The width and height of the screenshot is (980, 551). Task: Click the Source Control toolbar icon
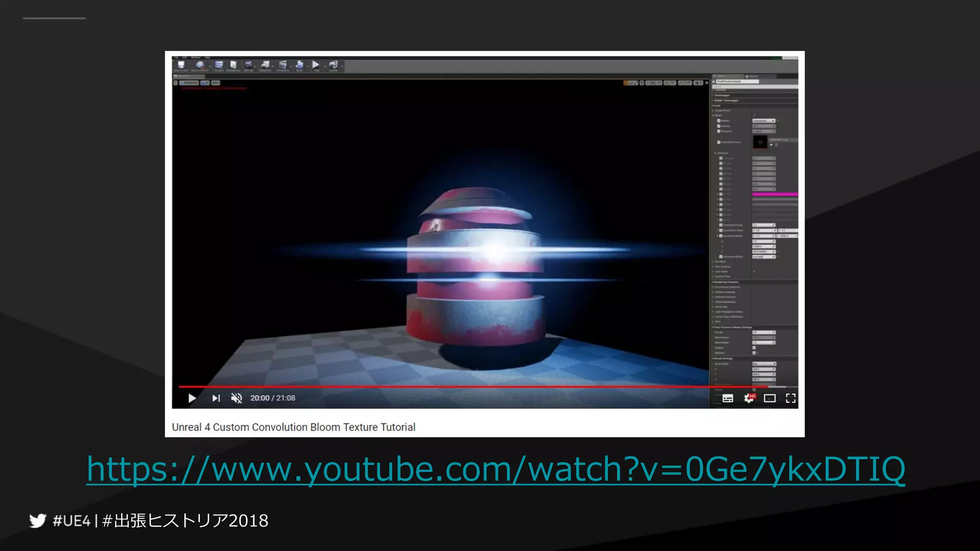coord(200,66)
